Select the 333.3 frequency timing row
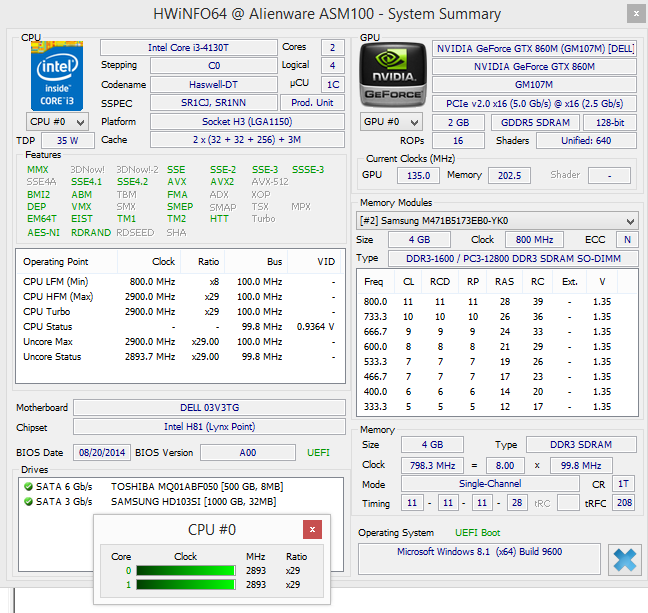This screenshot has width=648, height=613. pos(497,407)
